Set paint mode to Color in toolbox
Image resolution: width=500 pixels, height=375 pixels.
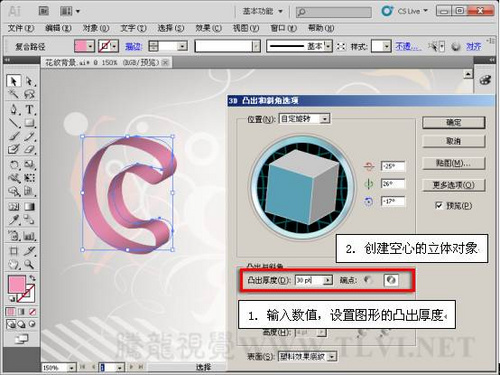11,312
